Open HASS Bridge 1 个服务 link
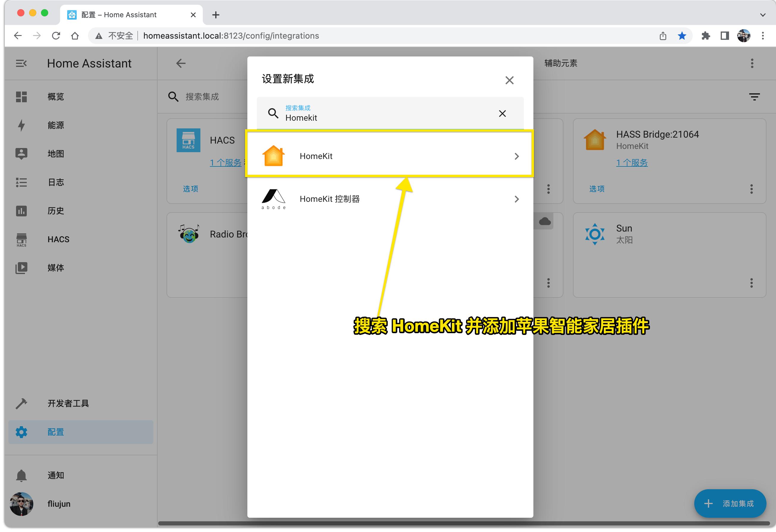This screenshot has width=776, height=532. [632, 163]
